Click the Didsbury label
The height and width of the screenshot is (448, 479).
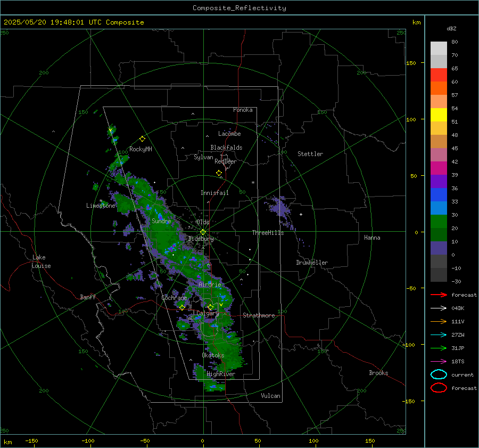pyautogui.click(x=201, y=239)
